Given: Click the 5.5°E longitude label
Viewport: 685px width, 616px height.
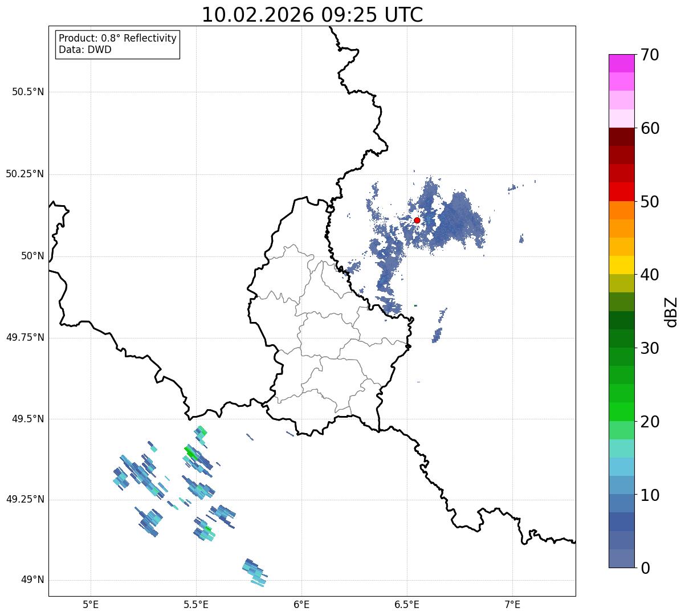Looking at the screenshot, I should tap(196, 604).
